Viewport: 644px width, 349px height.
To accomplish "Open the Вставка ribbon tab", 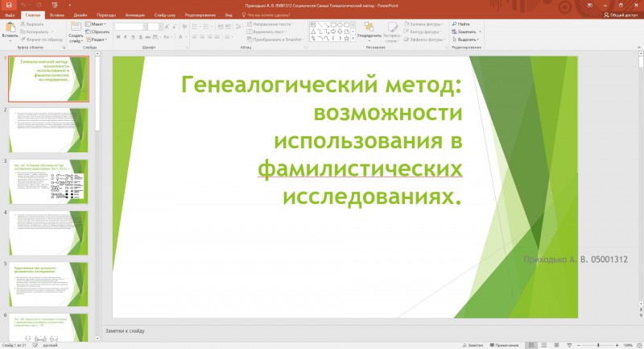I will coord(56,15).
